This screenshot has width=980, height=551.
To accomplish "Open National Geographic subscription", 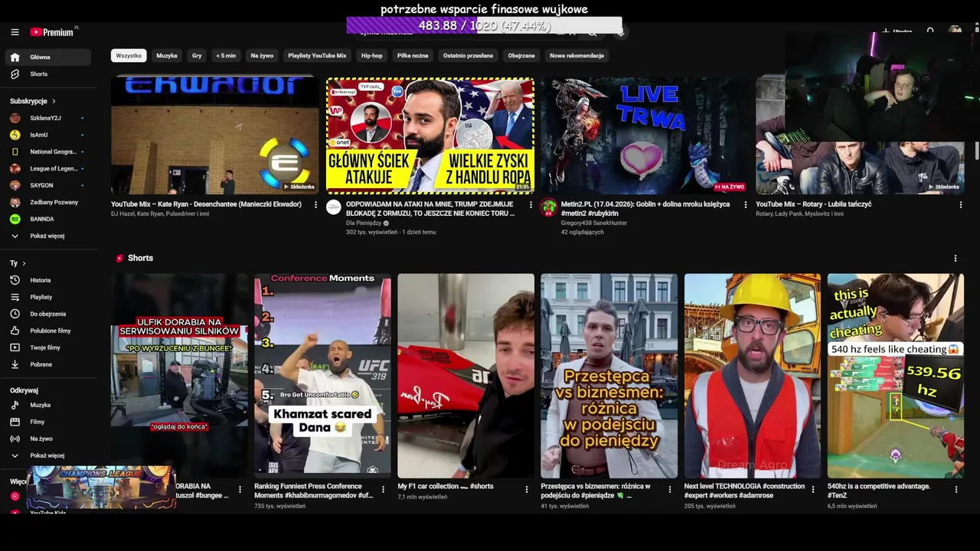I will 48,152.
